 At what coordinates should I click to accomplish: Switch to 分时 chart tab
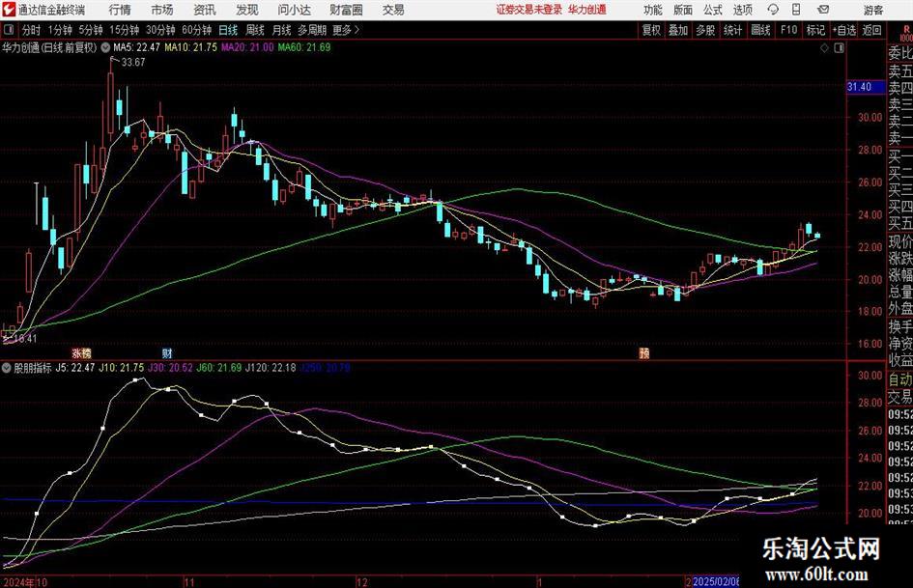pos(31,30)
